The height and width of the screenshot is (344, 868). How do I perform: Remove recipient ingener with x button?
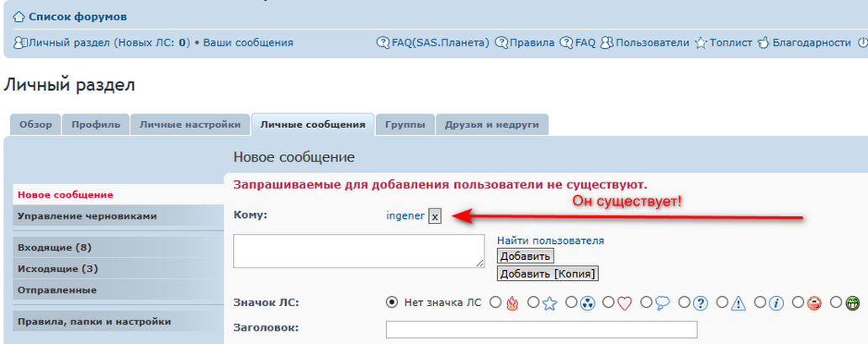pyautogui.click(x=435, y=216)
